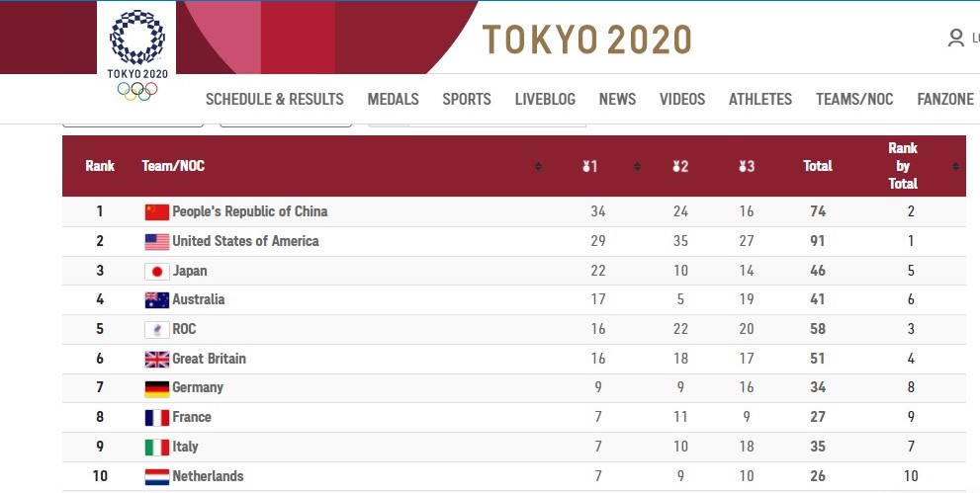Click ROC's total medals 58
The height and width of the screenshot is (493, 980).
click(818, 329)
